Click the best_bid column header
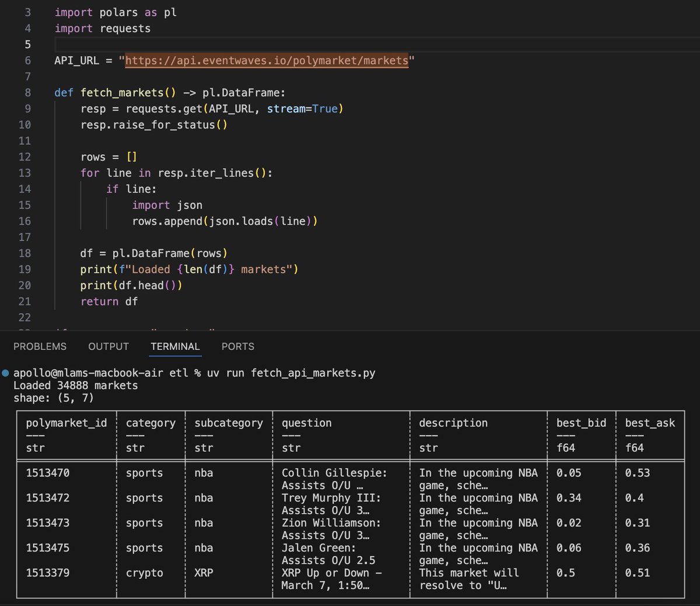 [581, 423]
